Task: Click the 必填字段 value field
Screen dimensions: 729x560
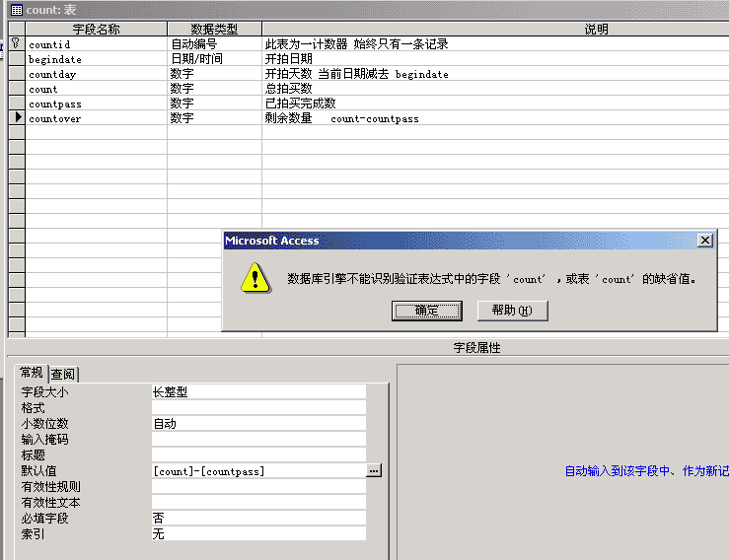Action: point(258,519)
